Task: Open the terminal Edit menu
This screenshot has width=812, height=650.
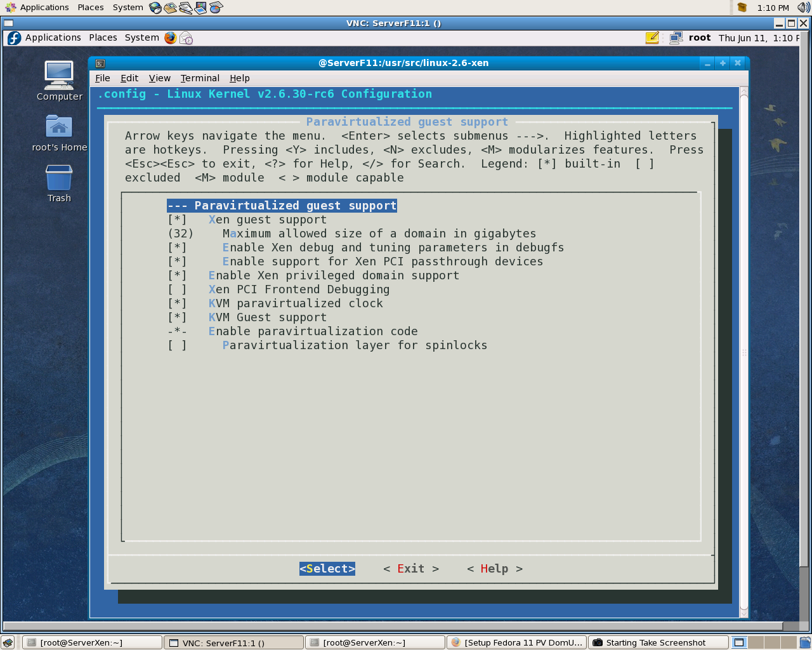Action: tap(129, 78)
